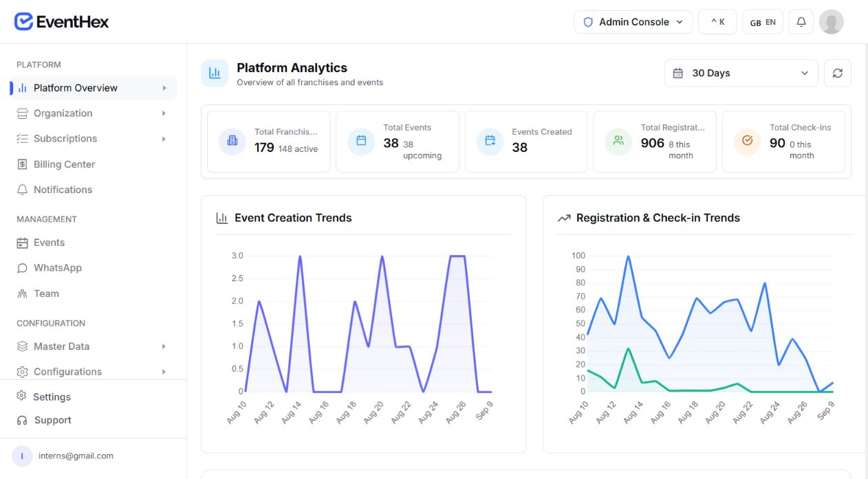Click the MANAGEMENT section label
This screenshot has width=868, height=479.
coord(47,219)
